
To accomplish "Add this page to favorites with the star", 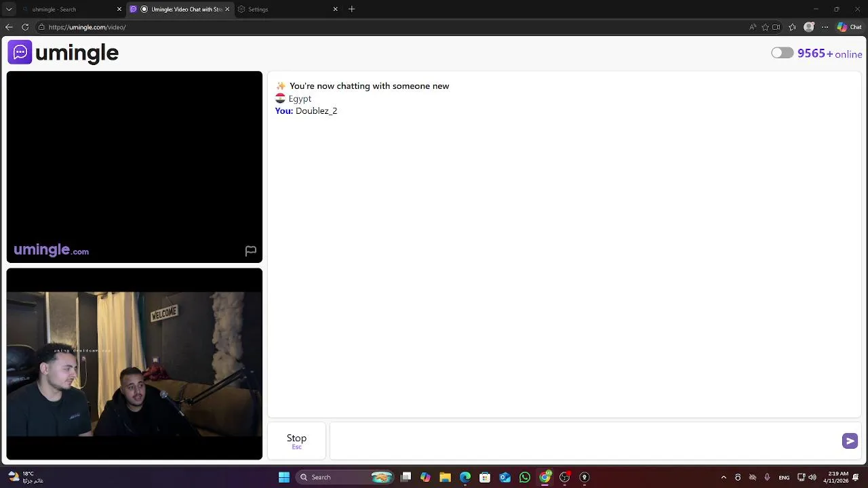I will 766,27.
